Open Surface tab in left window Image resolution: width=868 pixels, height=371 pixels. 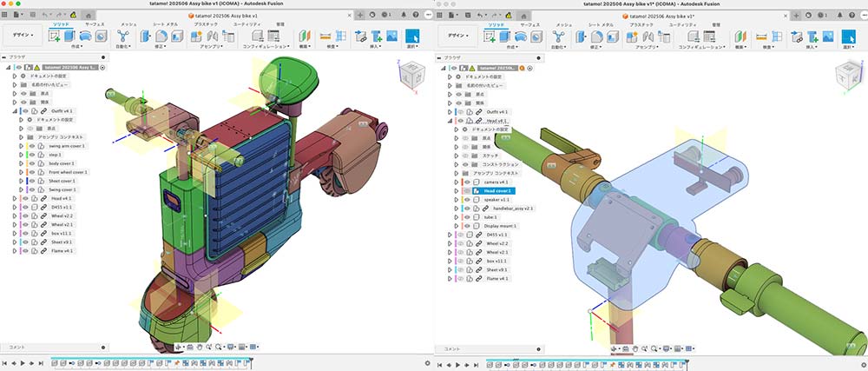[95, 25]
